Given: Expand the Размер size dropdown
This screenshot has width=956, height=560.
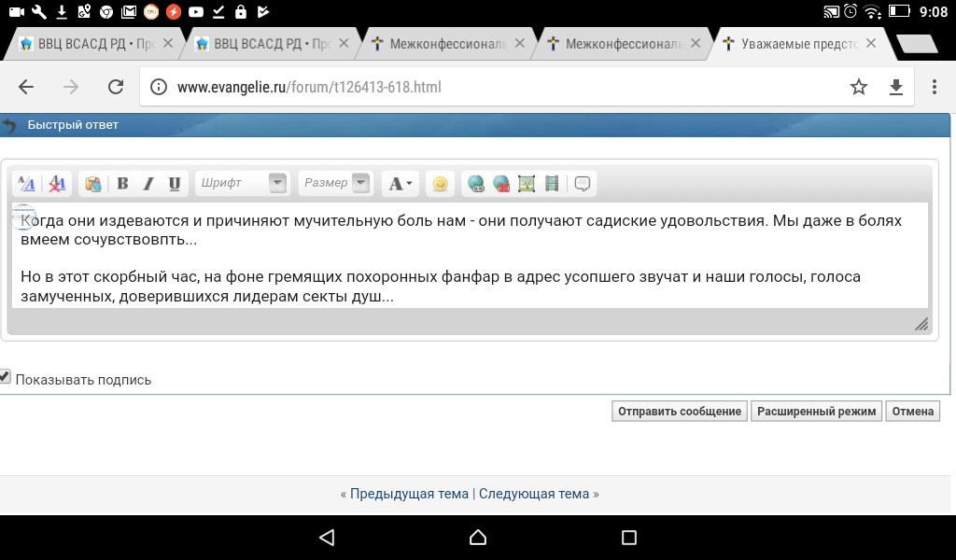Looking at the screenshot, I should 360,184.
